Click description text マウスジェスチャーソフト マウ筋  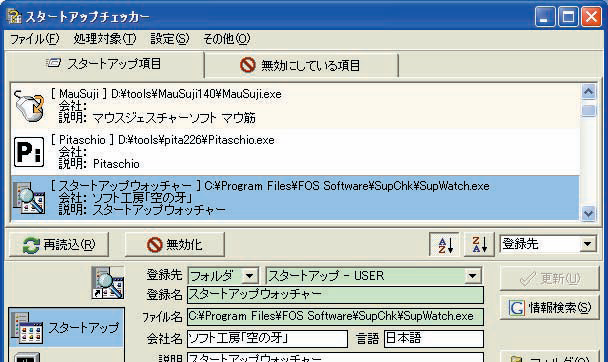(174, 118)
